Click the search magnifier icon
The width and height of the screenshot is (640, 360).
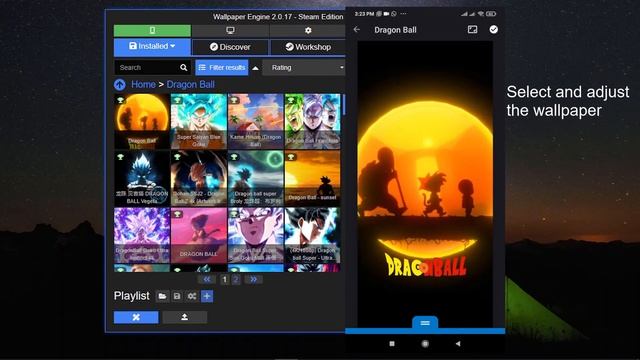pyautogui.click(x=184, y=68)
